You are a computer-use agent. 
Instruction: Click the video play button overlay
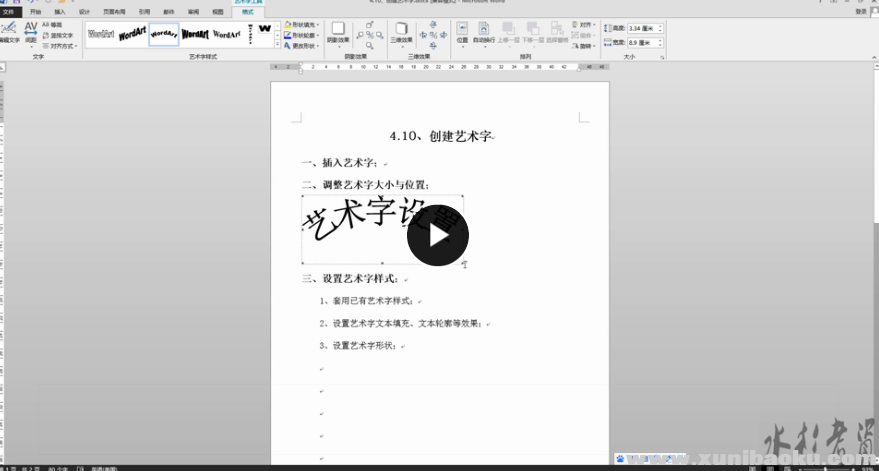(437, 235)
